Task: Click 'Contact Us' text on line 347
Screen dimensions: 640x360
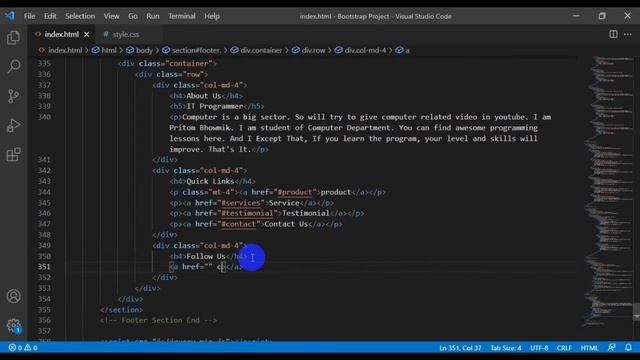Action: point(286,224)
